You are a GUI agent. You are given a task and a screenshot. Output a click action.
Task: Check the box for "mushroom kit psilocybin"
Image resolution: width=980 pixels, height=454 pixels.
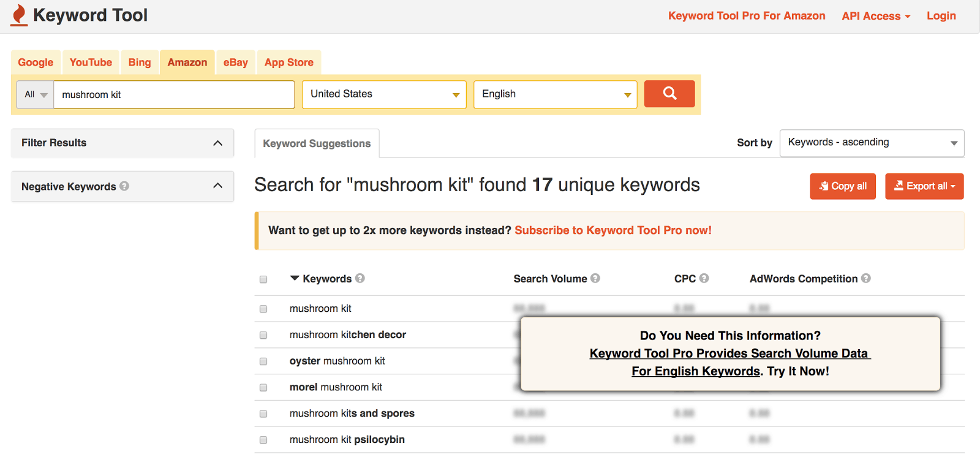pyautogui.click(x=263, y=440)
